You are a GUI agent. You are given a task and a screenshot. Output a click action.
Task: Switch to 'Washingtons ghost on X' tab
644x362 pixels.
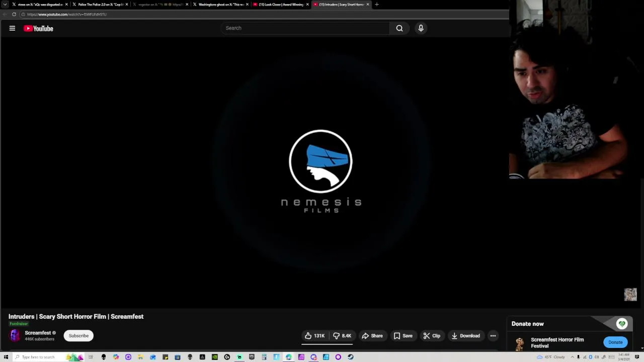click(x=219, y=5)
